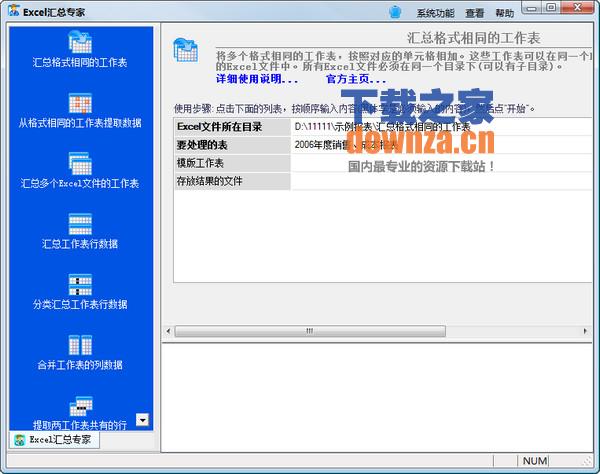This screenshot has width=600, height=474.
Task: Click the 汇总格式相同的工作表 sidebar icon
Action: (x=80, y=41)
